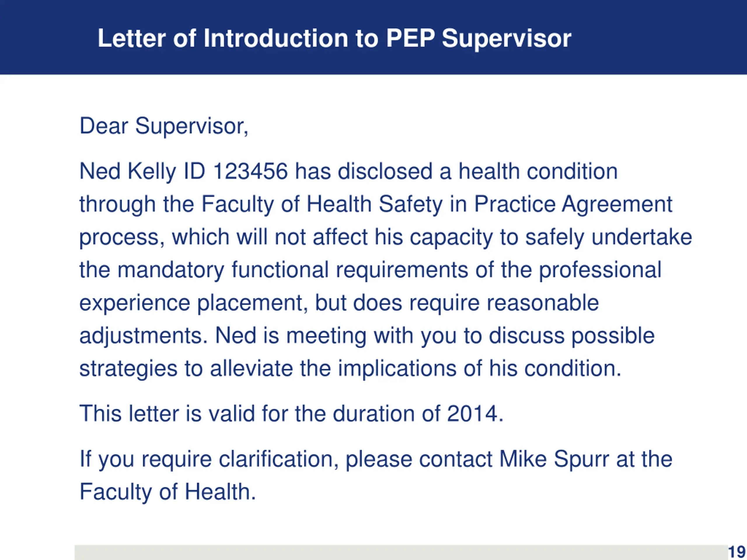Image resolution: width=747 pixels, height=560 pixels.
Task: Click the year 2014 in the letter
Action: click(x=472, y=413)
